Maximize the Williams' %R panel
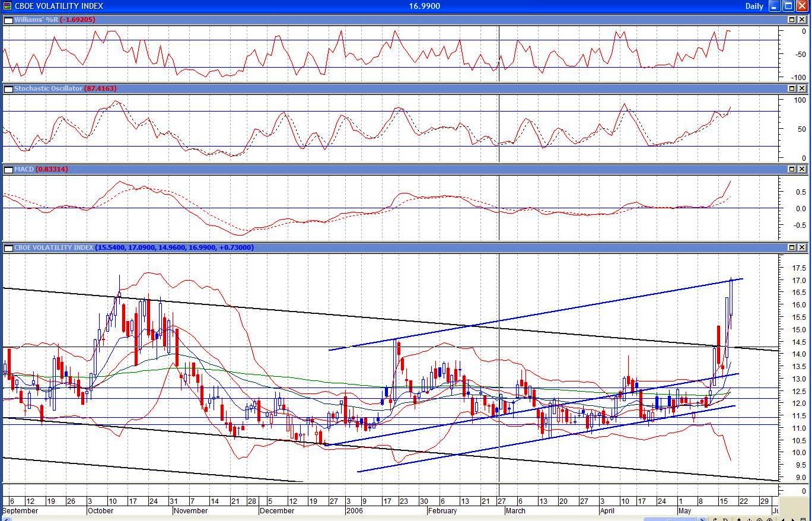 (791, 20)
